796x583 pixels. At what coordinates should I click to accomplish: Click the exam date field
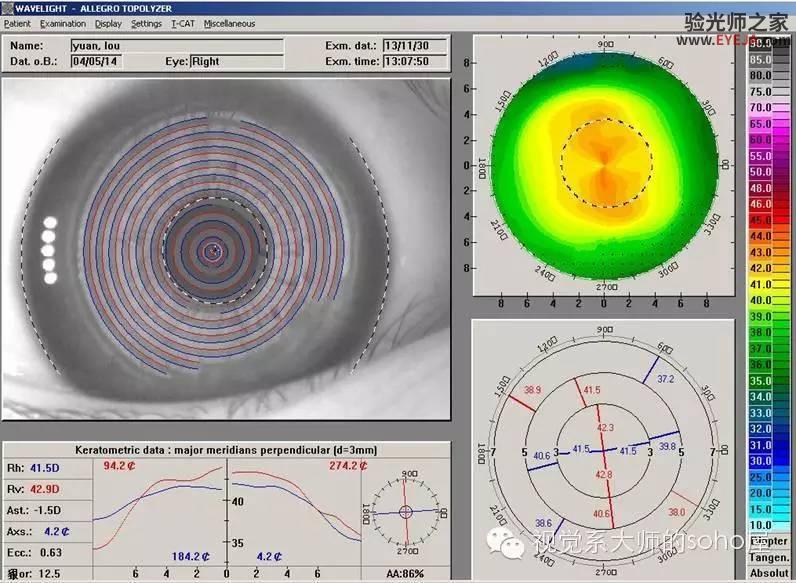click(x=415, y=46)
